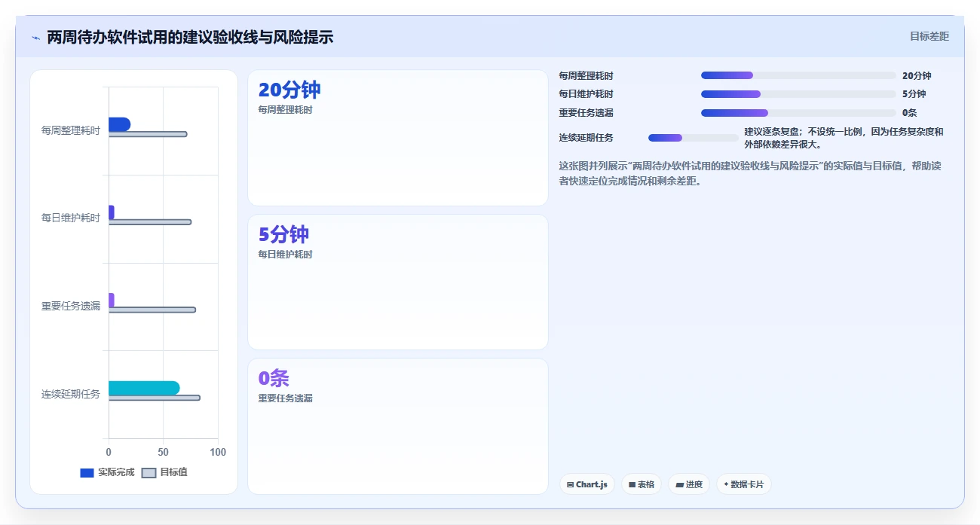Viewport: 980px width, 525px height.
Task: Click 每周整理耗时 label on chart axis
Action: (x=71, y=130)
